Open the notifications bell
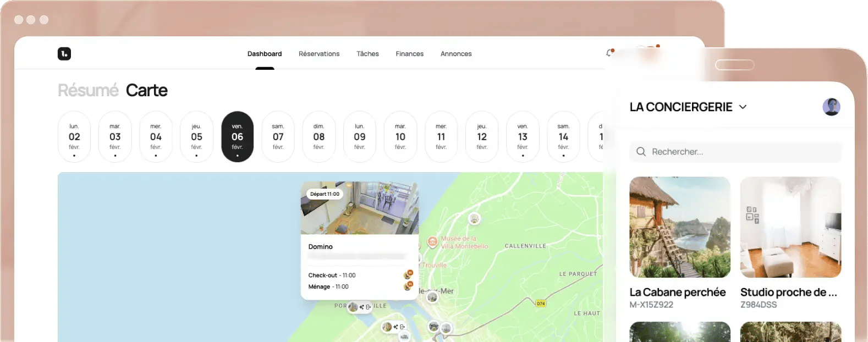The height and width of the screenshot is (342, 868). 609,53
